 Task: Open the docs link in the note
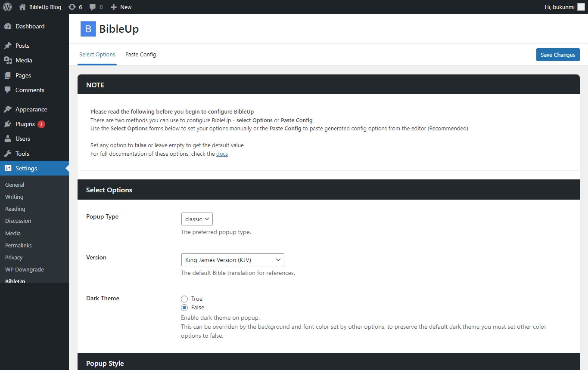222,154
